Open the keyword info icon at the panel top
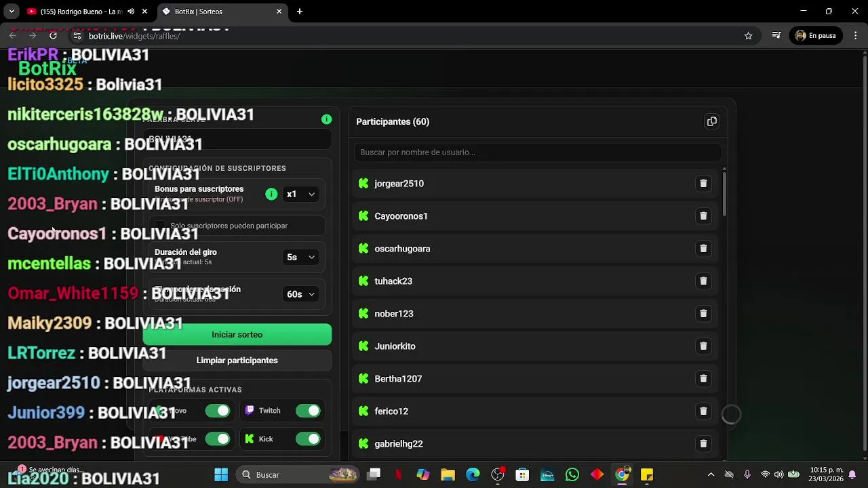This screenshot has width=868, height=488. click(x=326, y=119)
